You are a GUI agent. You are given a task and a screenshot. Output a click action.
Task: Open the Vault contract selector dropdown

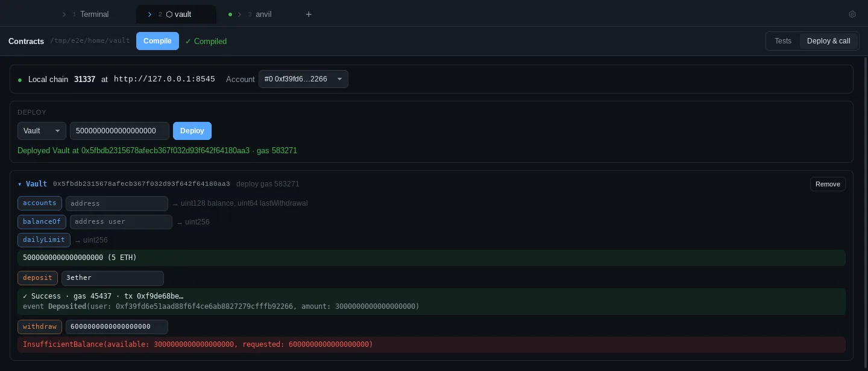[x=42, y=131]
